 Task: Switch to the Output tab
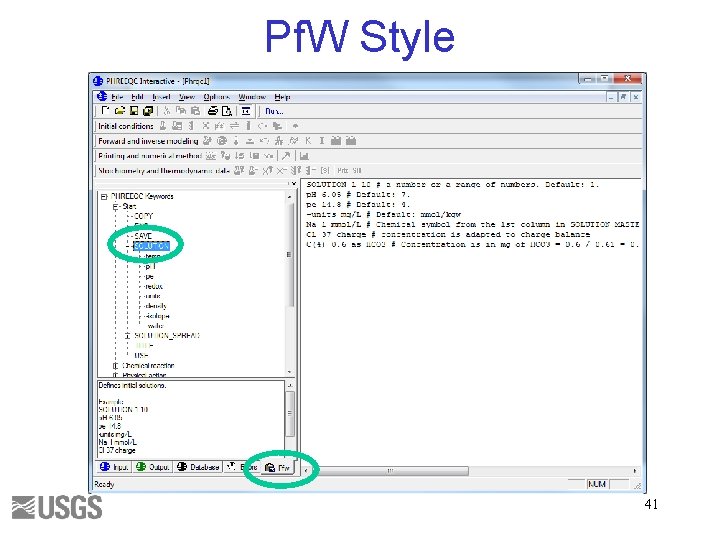153,467
